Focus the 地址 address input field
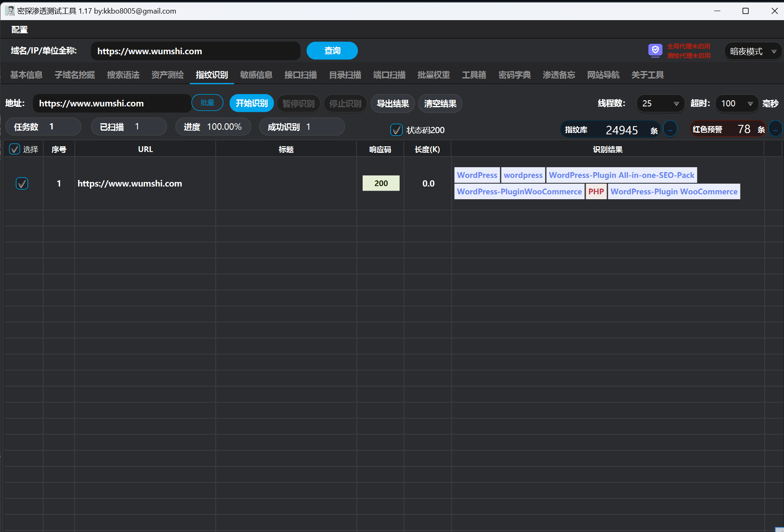784x532 pixels. click(x=112, y=104)
